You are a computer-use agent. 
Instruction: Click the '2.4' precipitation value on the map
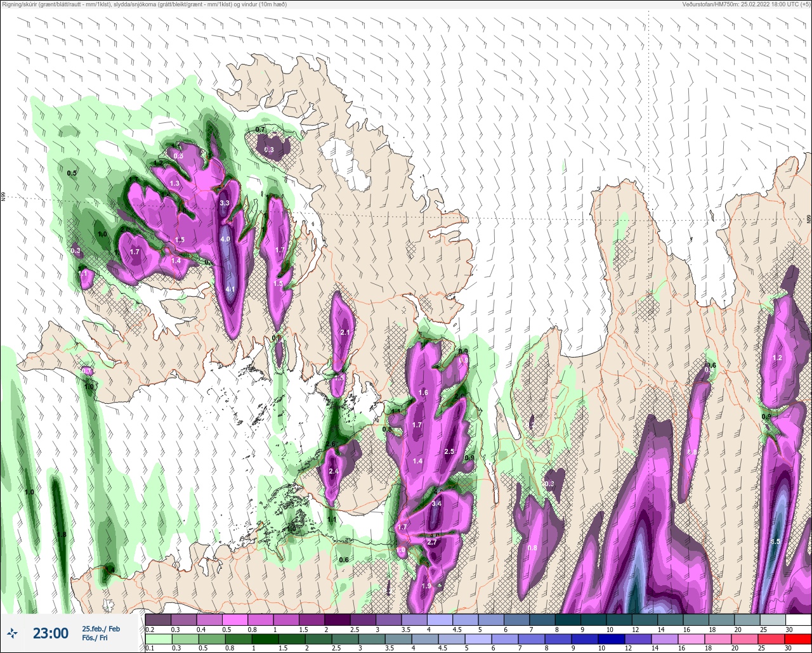(x=334, y=472)
